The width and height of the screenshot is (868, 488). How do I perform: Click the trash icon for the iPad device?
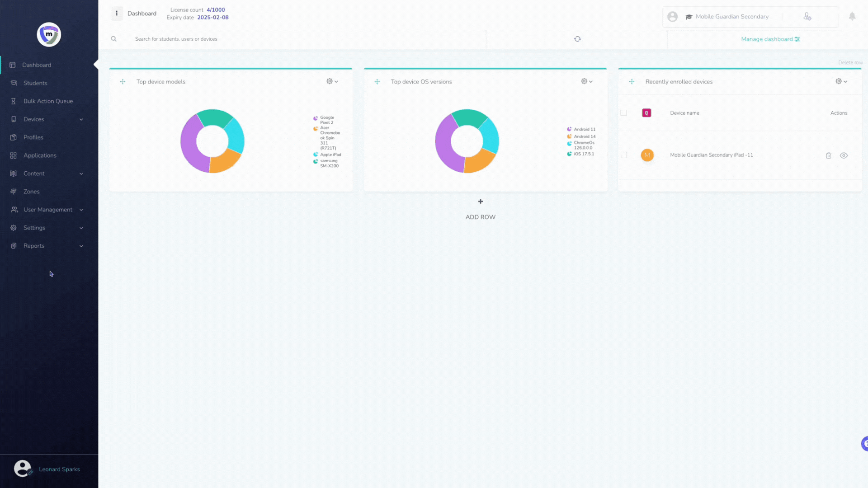(x=828, y=155)
